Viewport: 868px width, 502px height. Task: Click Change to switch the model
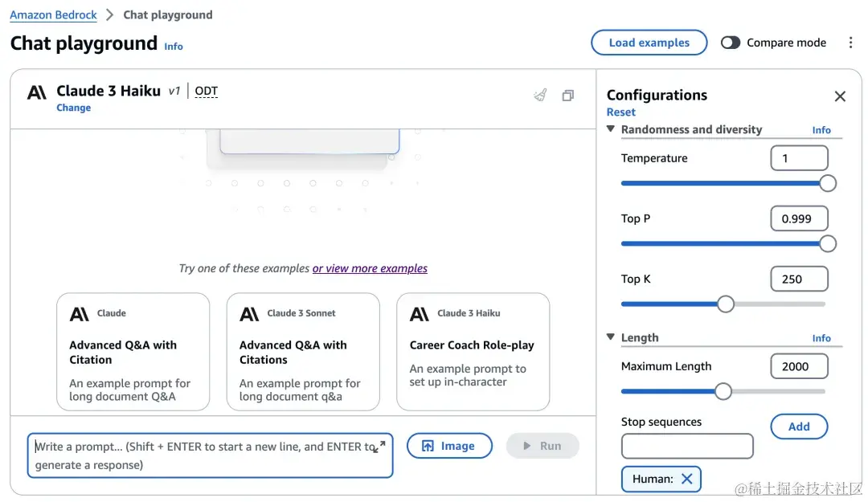[x=73, y=108]
